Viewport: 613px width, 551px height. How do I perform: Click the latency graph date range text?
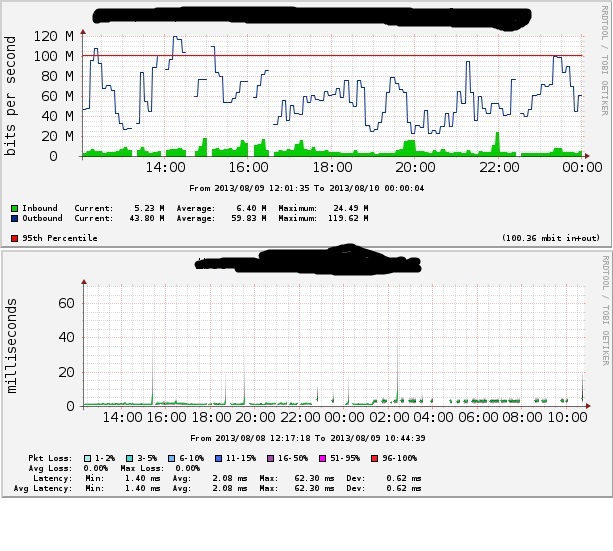coord(308,438)
